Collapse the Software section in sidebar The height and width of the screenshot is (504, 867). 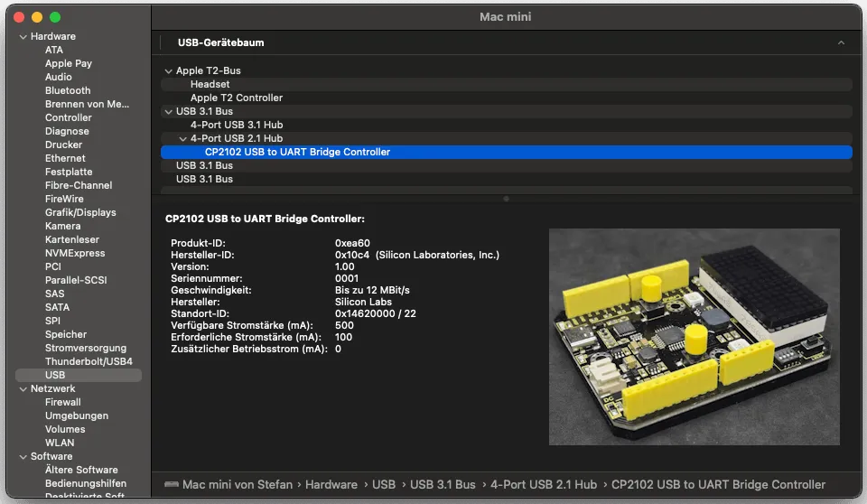tap(23, 457)
